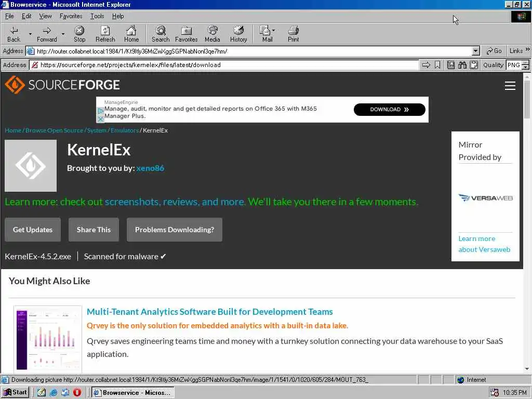Click the Problems Downloading? button
This screenshot has width=532, height=399.
coord(175,230)
